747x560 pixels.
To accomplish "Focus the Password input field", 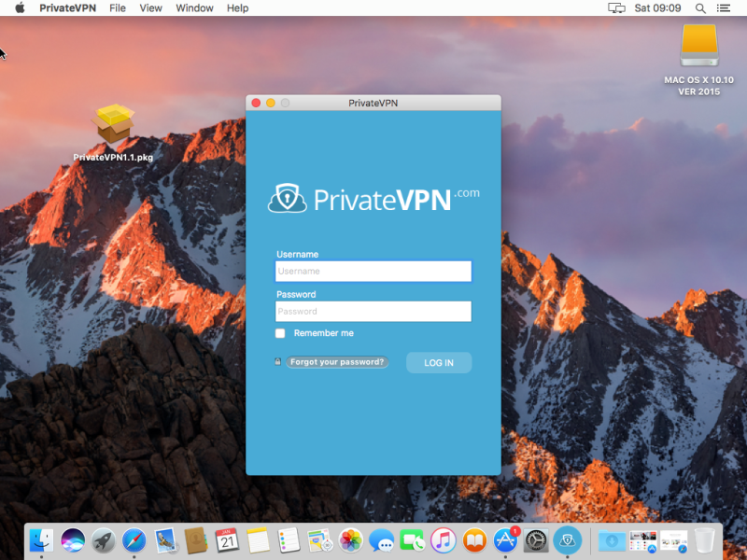I will pyautogui.click(x=373, y=311).
